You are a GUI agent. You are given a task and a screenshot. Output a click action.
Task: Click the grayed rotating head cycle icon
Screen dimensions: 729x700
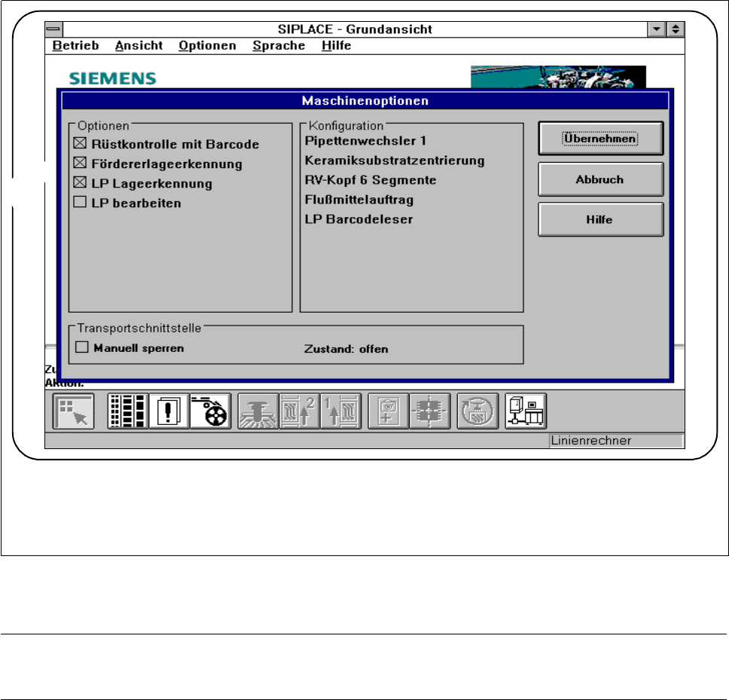click(478, 411)
